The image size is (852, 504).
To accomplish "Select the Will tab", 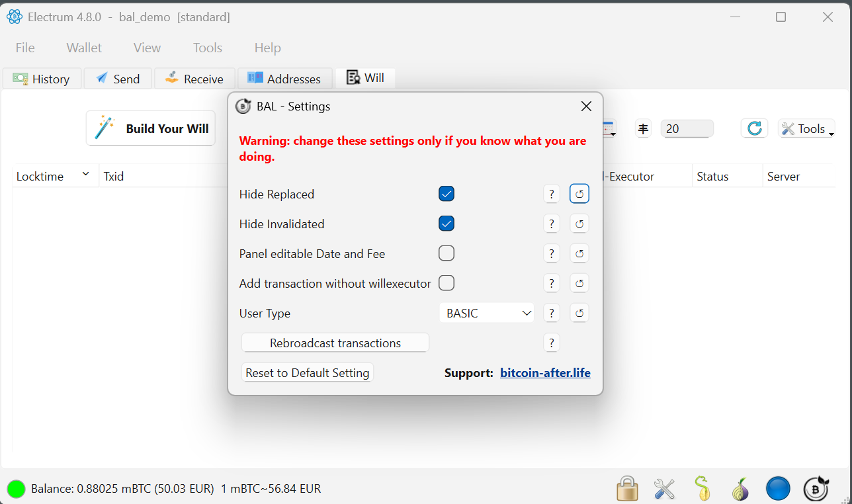I will [366, 78].
